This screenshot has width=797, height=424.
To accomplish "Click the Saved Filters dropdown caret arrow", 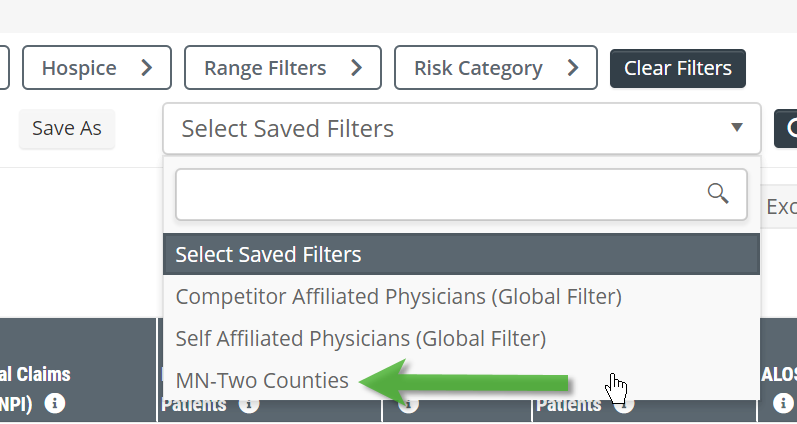I will coord(737,127).
